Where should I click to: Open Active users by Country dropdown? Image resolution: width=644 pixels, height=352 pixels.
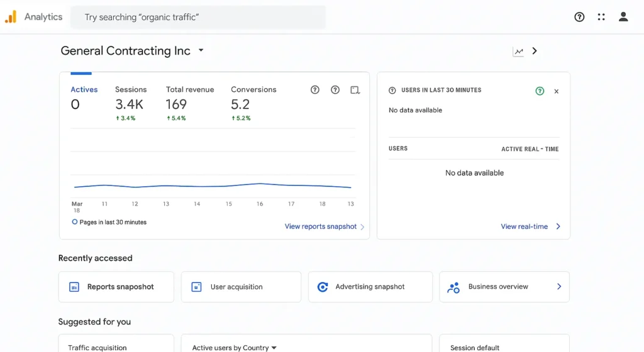tap(234, 348)
